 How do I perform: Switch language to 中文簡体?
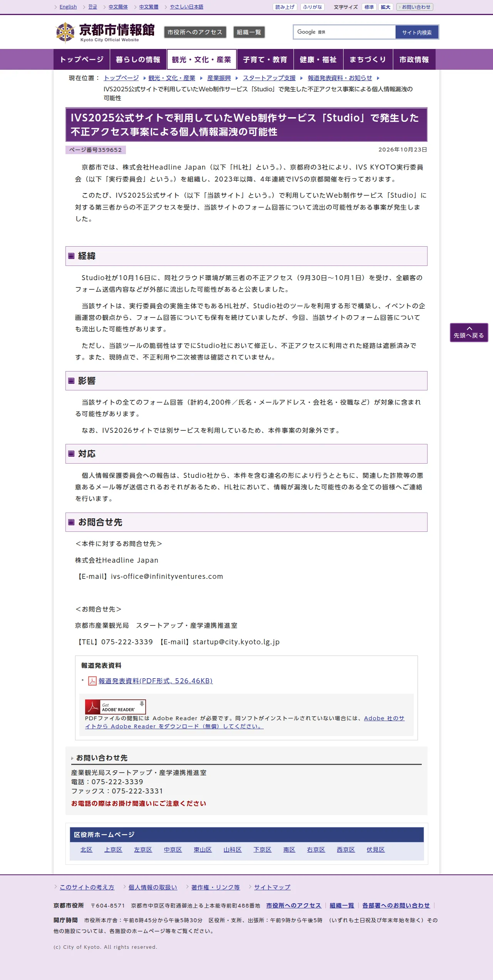click(x=118, y=7)
